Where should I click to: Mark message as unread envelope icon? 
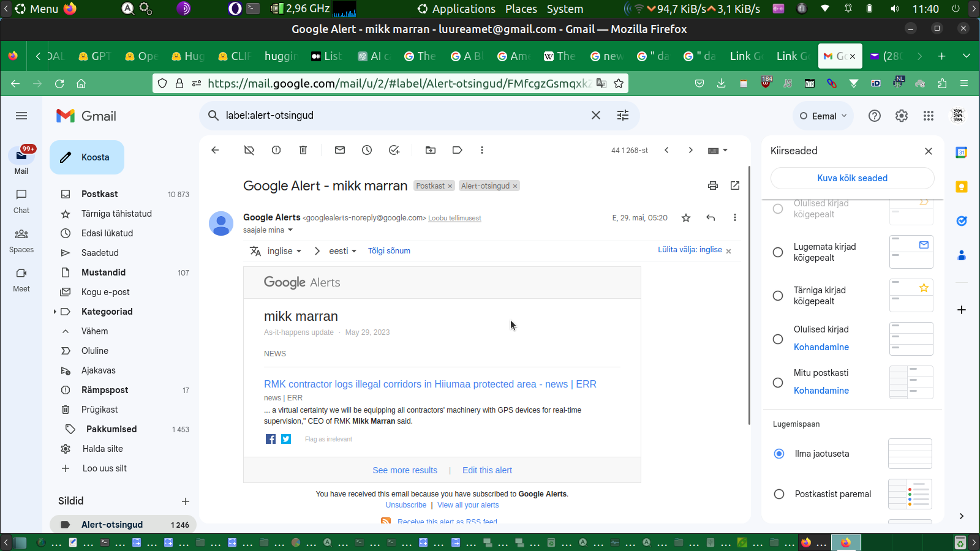pos(340,150)
